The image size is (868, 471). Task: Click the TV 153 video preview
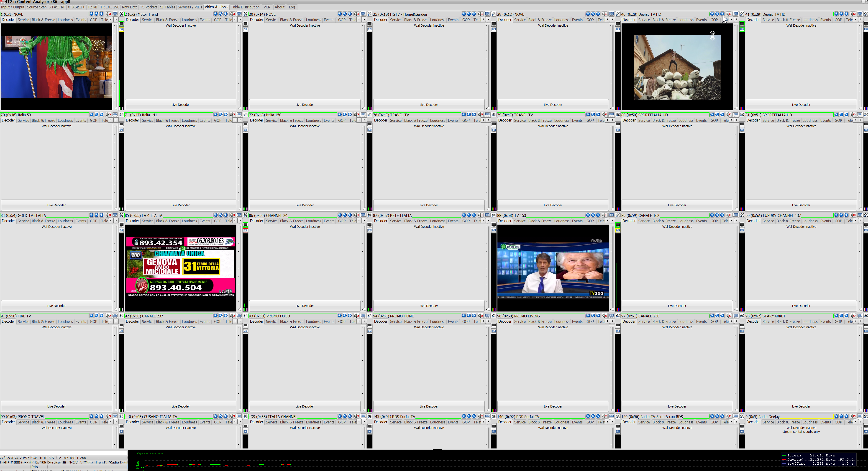[553, 268]
